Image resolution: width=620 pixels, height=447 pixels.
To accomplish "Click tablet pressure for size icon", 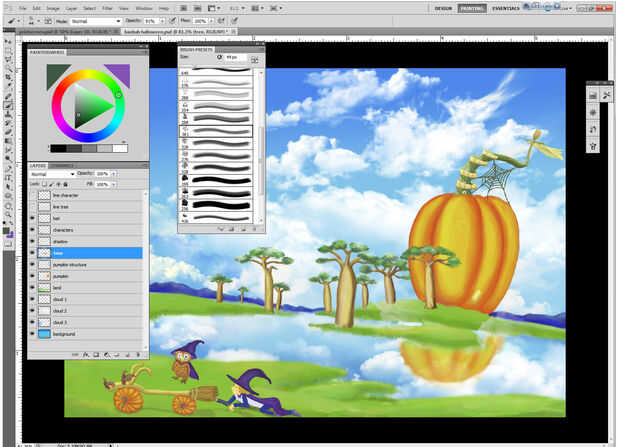I will 235,20.
